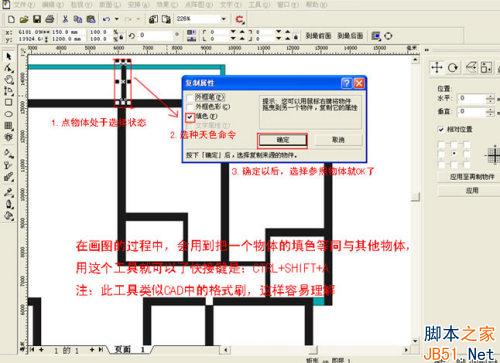Click the rotation angle input field

click(x=155, y=35)
